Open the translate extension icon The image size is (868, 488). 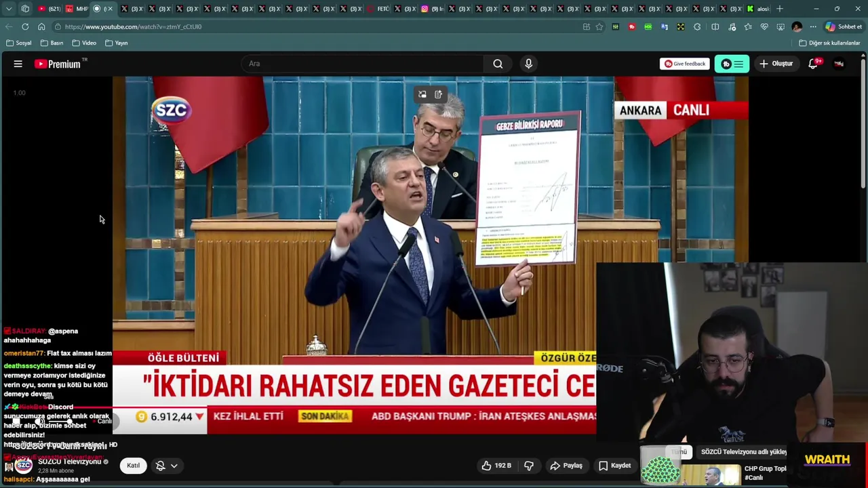665,26
